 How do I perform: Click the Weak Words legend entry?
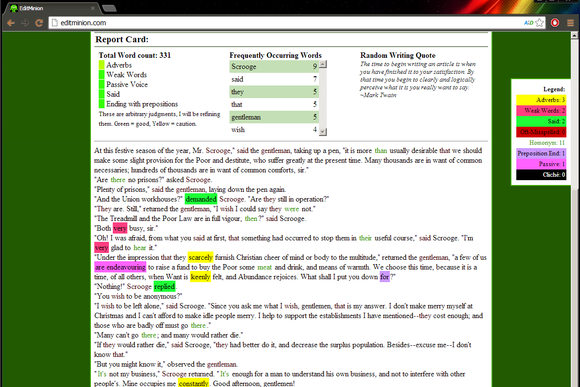click(541, 111)
